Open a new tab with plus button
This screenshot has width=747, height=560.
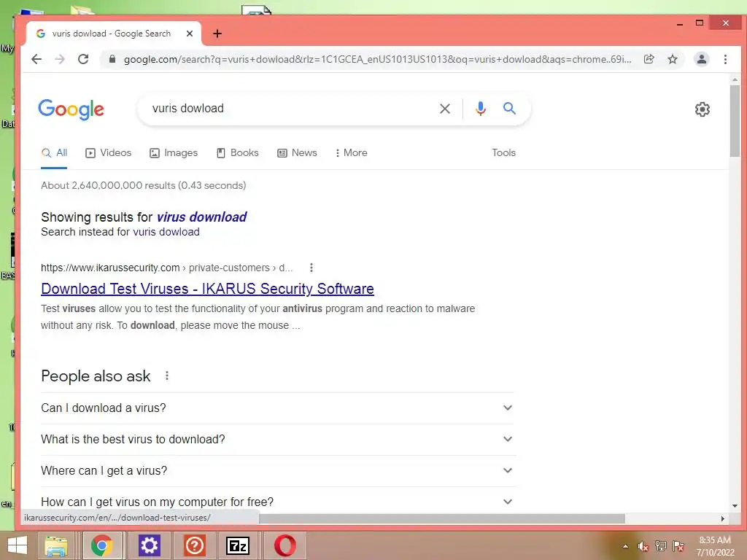click(x=217, y=34)
